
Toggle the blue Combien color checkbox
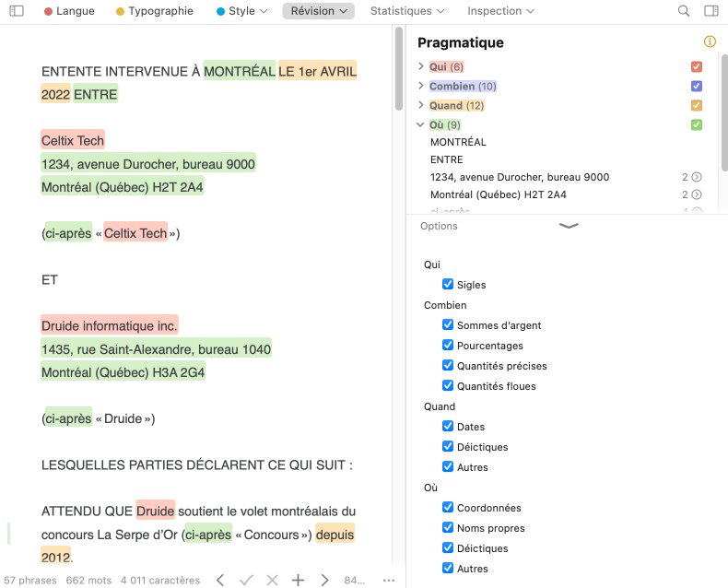pyautogui.click(x=697, y=86)
